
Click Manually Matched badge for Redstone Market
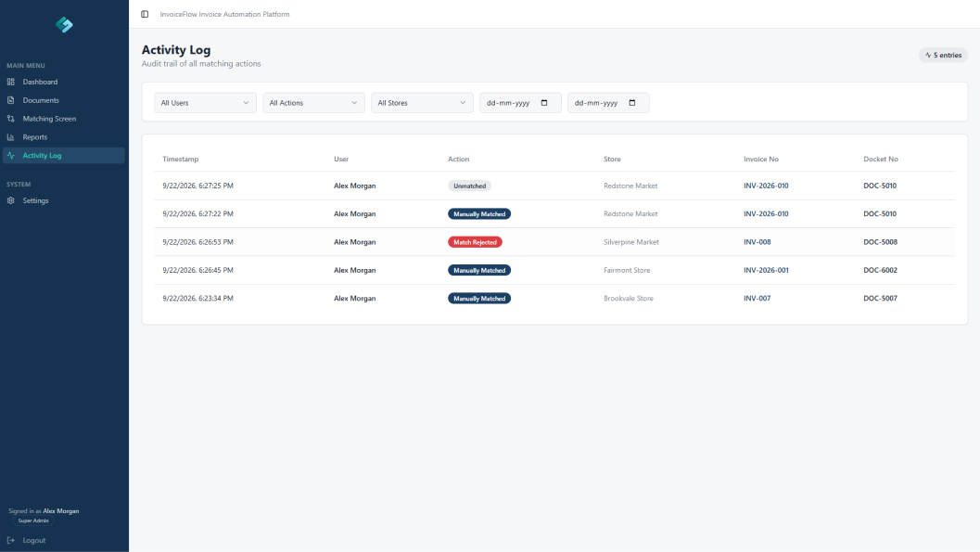[479, 213]
